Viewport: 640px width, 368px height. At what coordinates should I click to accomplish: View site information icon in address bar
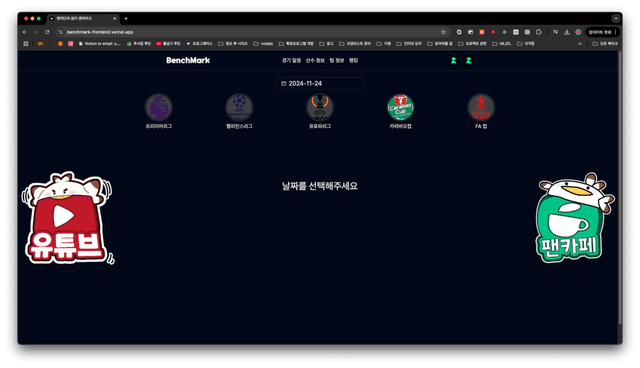point(61,32)
